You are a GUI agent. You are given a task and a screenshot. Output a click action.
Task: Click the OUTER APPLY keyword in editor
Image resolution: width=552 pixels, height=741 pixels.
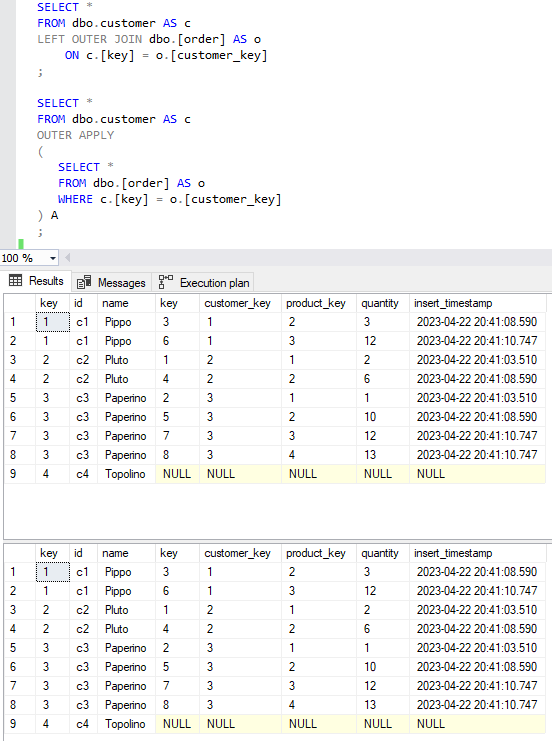[x=76, y=135]
